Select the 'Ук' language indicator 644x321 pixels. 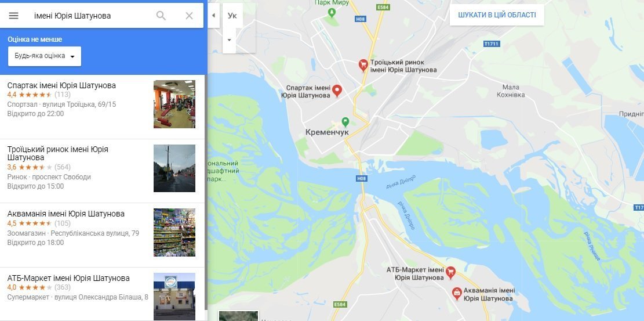[232, 16]
